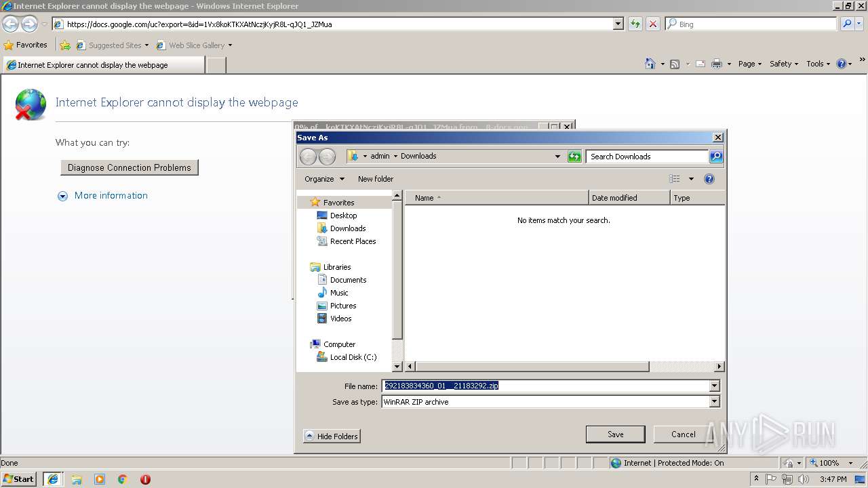Click the RSS Feeds icon

[675, 64]
